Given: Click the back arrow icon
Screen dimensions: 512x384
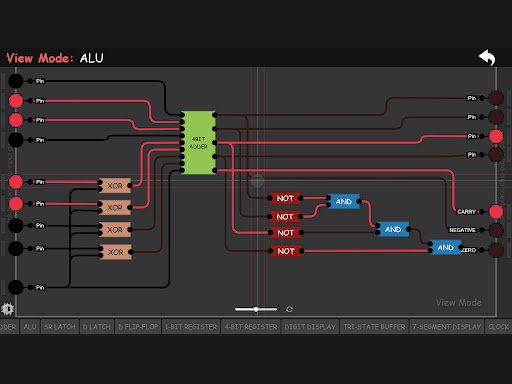Looking at the screenshot, I should pos(487,58).
